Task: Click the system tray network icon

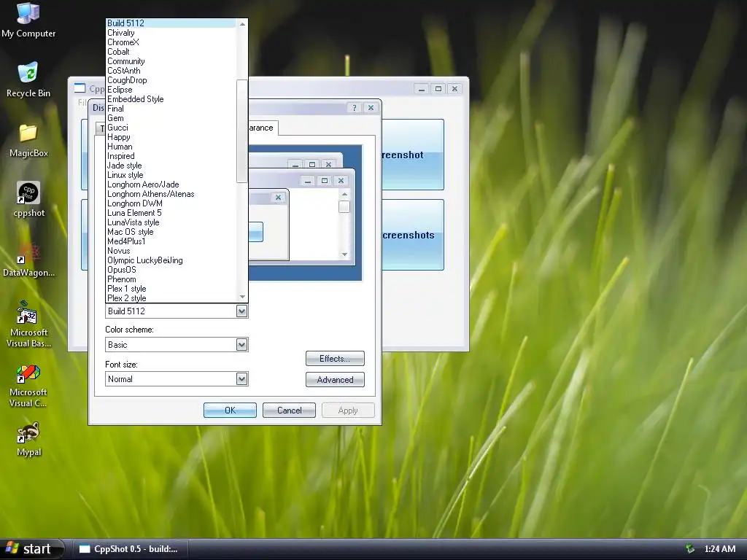Action: (x=690, y=548)
